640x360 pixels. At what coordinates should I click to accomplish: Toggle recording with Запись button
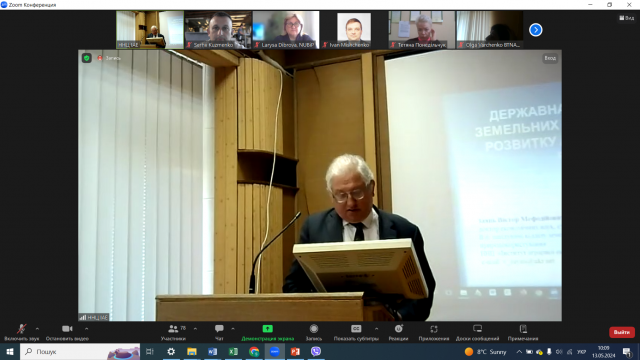[x=313, y=332]
